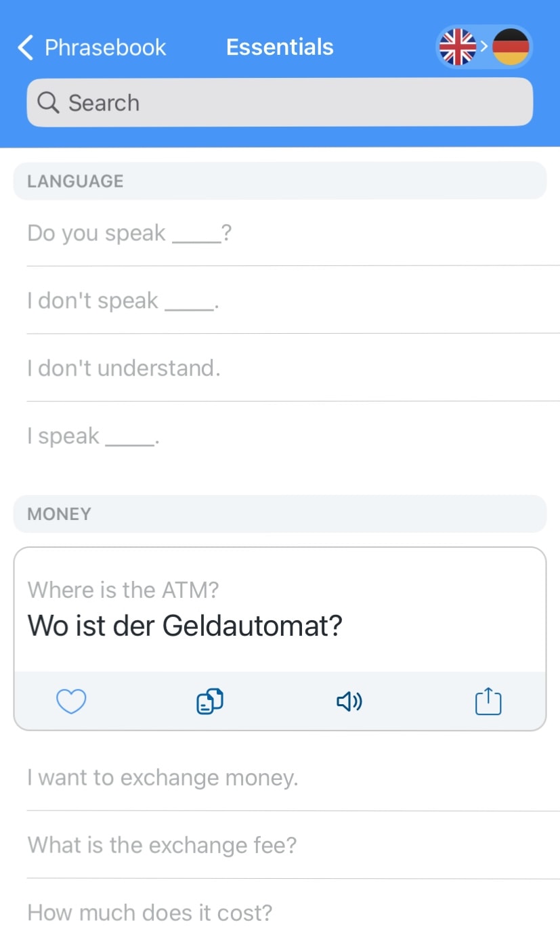Screen dimensions: 560x933
Task: Share the "Where is the ATM?" phrase
Action: tap(488, 701)
